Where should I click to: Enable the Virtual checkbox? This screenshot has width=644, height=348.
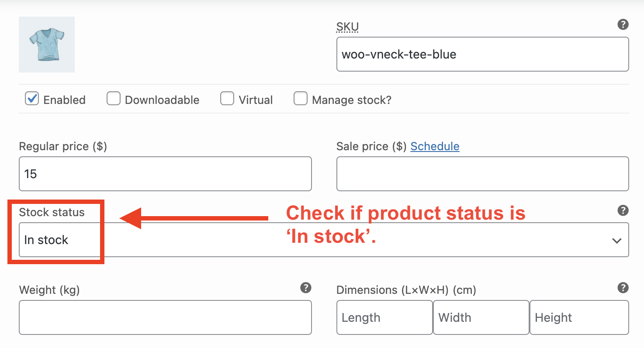227,99
